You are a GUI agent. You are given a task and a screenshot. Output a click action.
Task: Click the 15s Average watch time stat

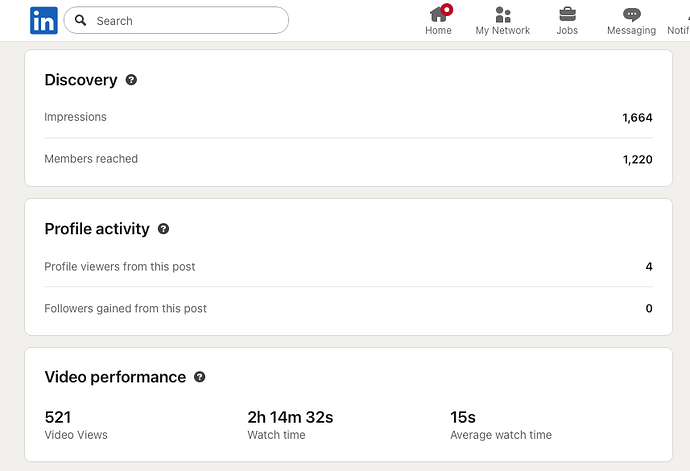pyautogui.click(x=501, y=425)
